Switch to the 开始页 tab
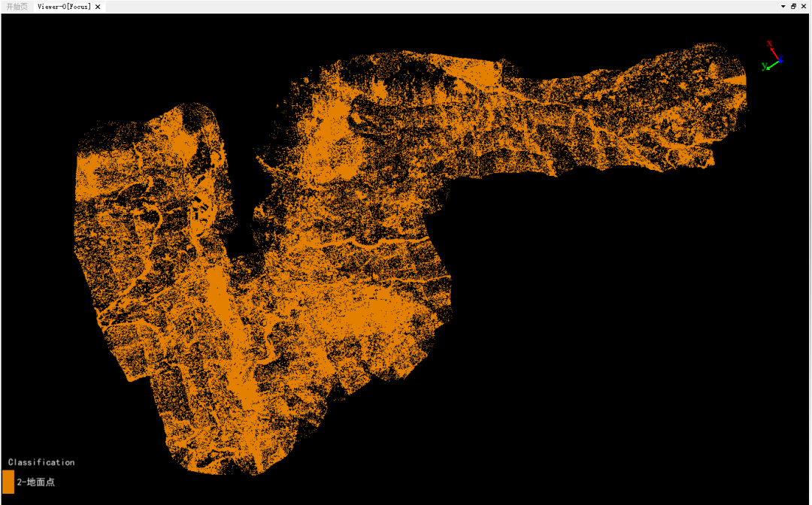The width and height of the screenshot is (812, 505). [17, 7]
